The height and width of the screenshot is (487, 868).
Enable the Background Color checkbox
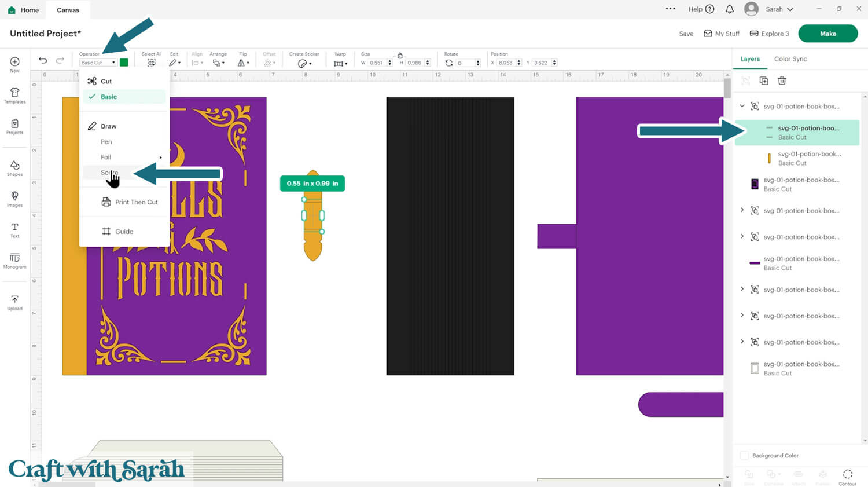click(745, 456)
